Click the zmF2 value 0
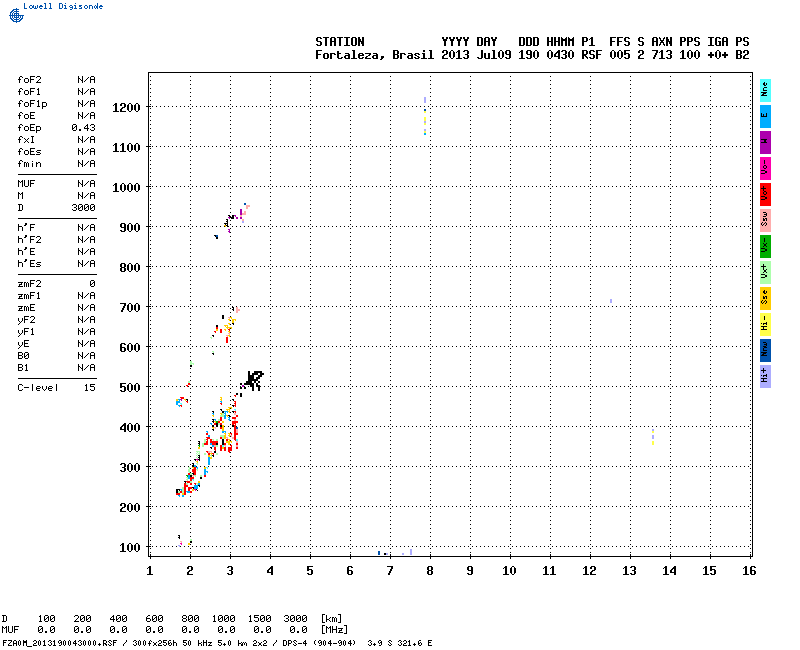The height and width of the screenshot is (650, 800). [92, 284]
